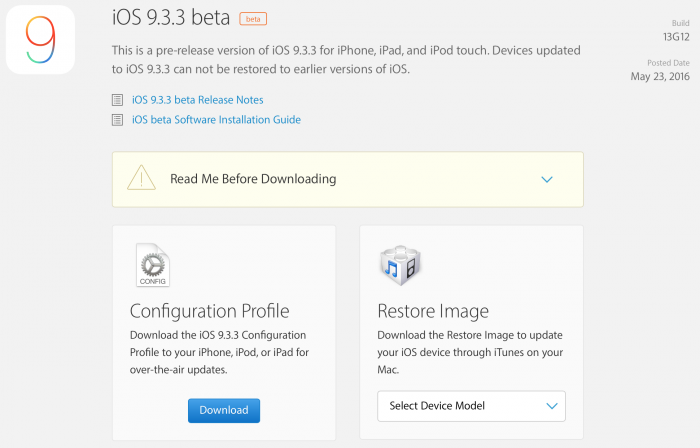The image size is (700, 448).
Task: Click the warning triangle icon
Action: click(142, 178)
